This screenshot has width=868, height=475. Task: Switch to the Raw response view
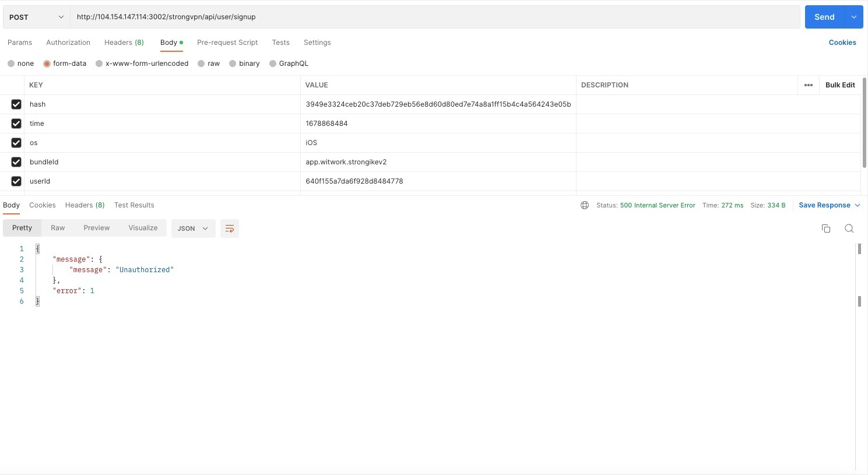58,228
